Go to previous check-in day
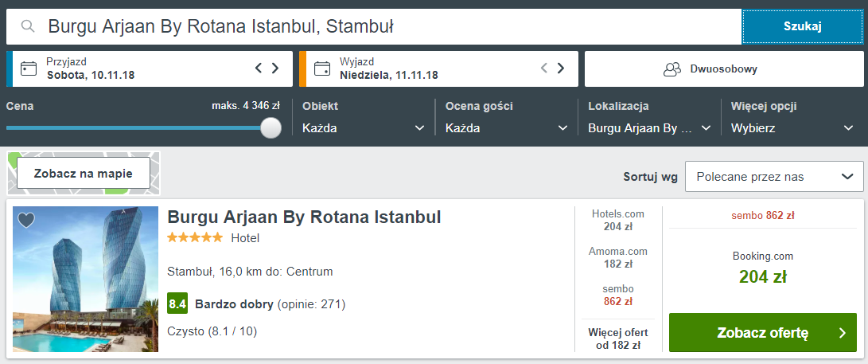Image resolution: width=868 pixels, height=364 pixels. [259, 68]
